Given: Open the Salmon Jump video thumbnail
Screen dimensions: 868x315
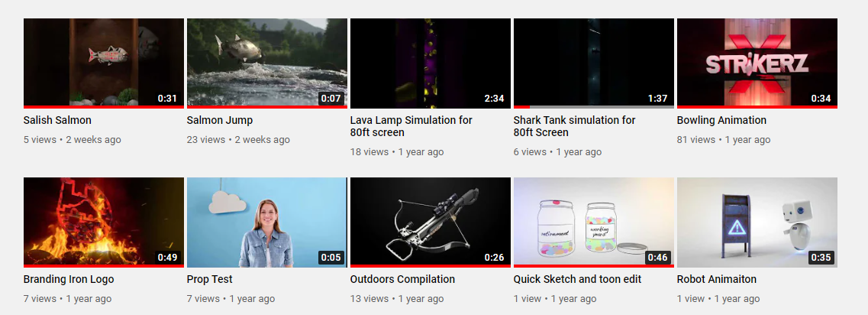Looking at the screenshot, I should [x=267, y=63].
